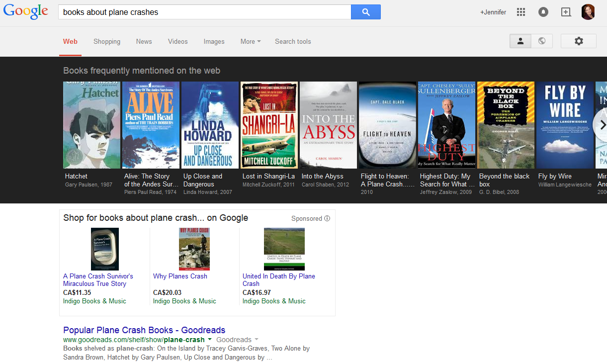The width and height of the screenshot is (607, 364).
Task: Click the blue magnifying glass search button
Action: [365, 12]
